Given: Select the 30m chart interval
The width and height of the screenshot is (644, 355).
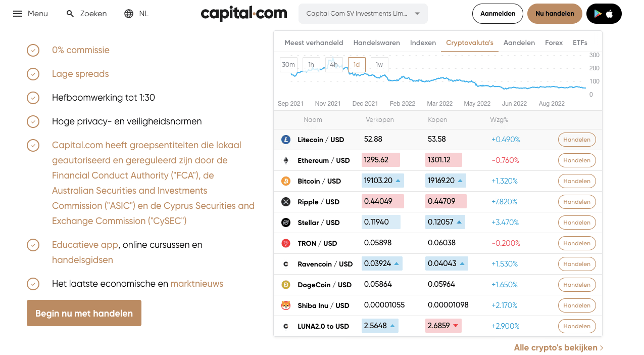Looking at the screenshot, I should [x=288, y=65].
